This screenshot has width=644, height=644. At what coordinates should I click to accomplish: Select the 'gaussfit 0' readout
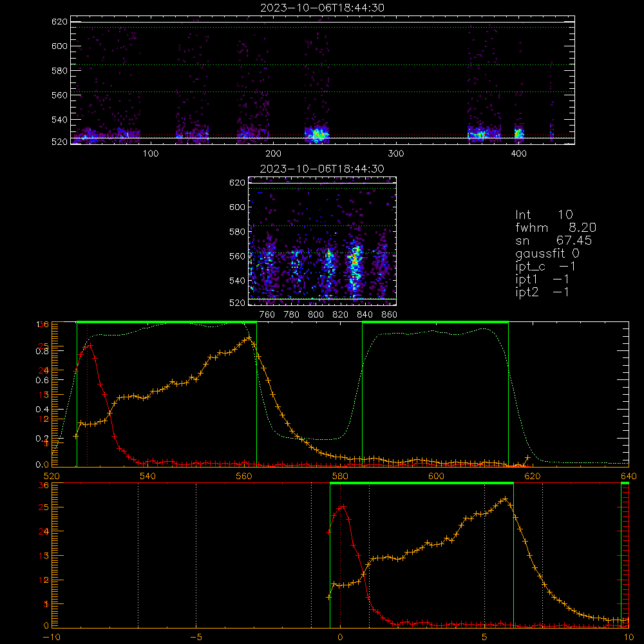(547, 253)
